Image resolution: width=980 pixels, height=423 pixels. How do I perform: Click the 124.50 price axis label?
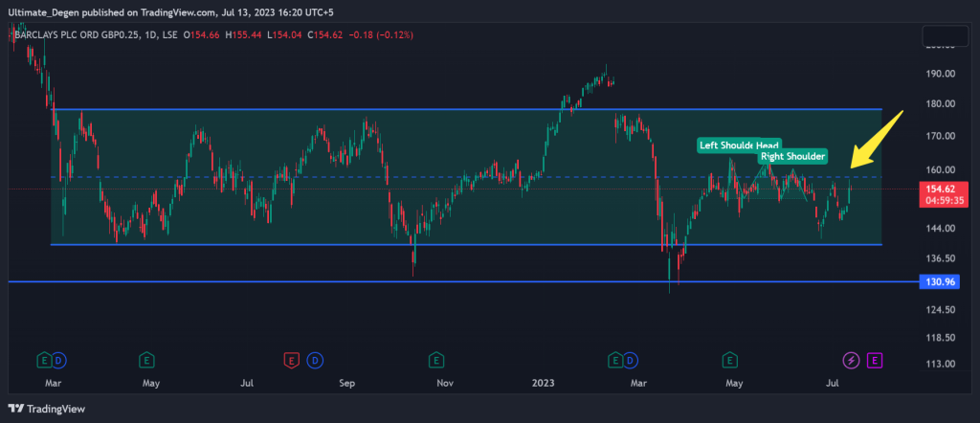939,310
